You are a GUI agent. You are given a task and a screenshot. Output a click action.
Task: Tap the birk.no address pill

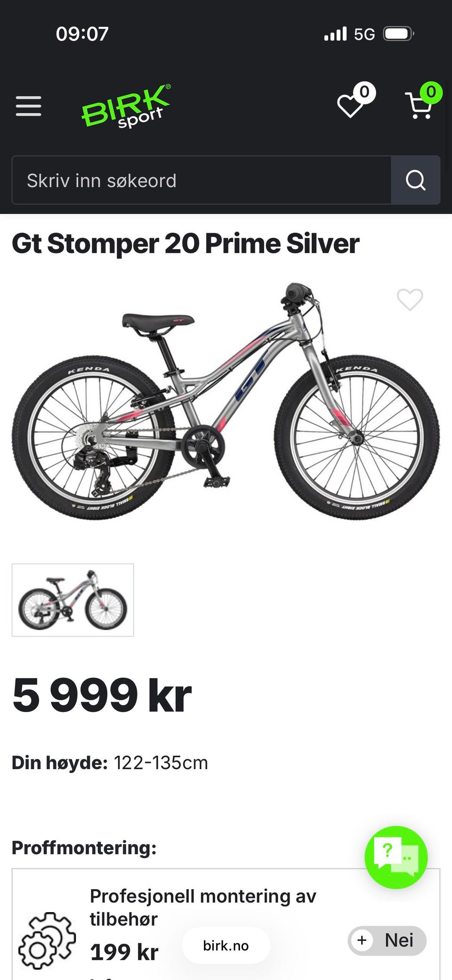click(226, 946)
